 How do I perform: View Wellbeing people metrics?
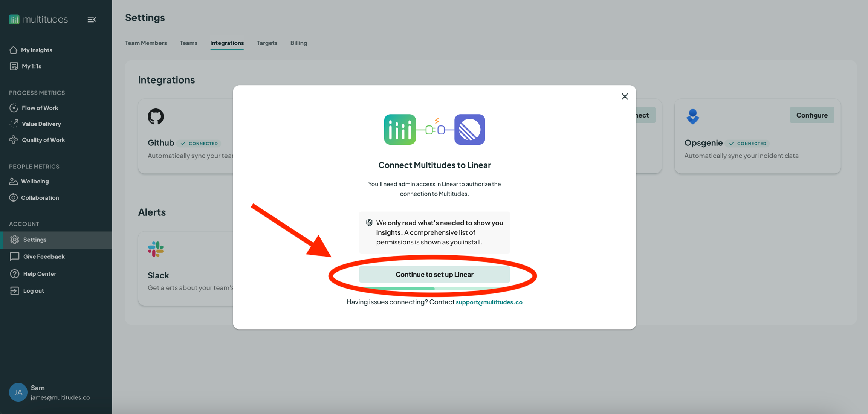35,182
